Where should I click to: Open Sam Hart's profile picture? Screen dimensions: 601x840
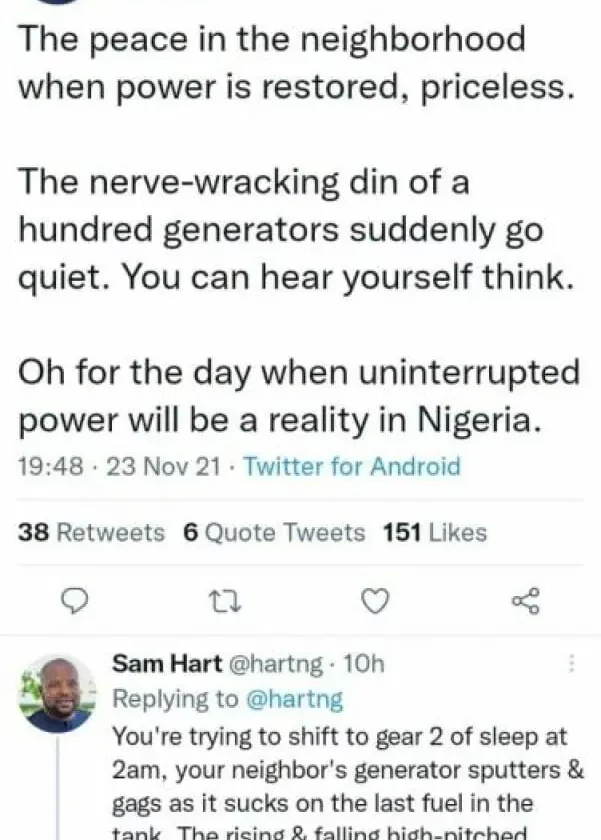(x=57, y=694)
